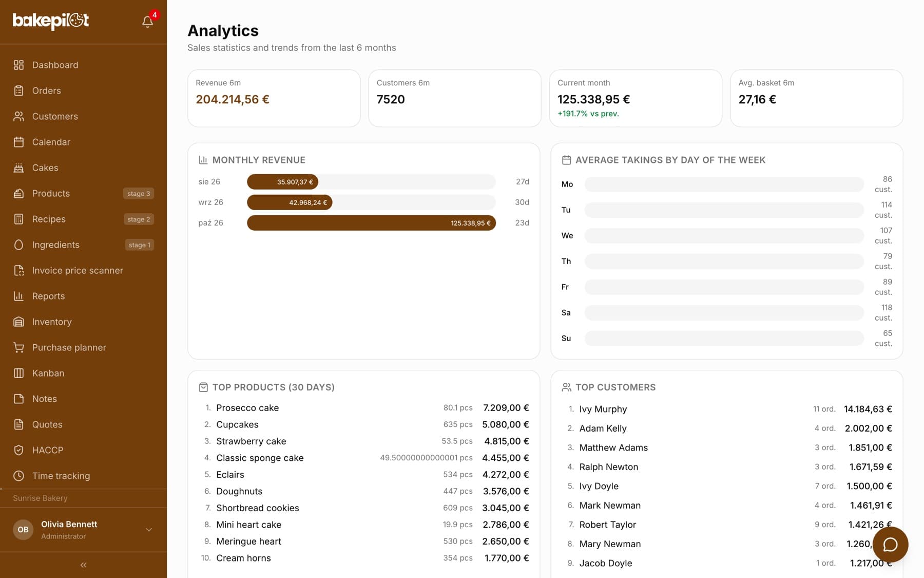Navigate to Orders in the sidebar

83,90
